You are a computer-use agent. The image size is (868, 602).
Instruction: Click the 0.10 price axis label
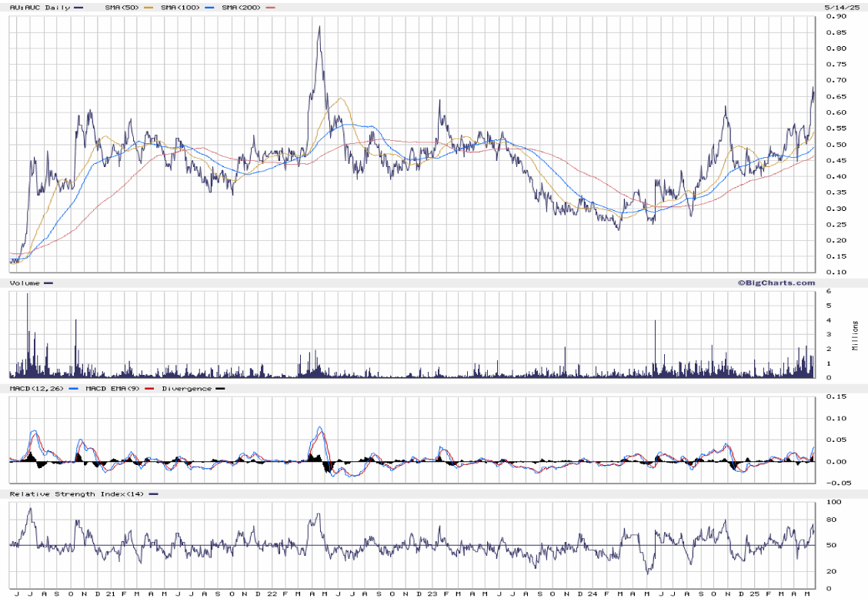835,272
